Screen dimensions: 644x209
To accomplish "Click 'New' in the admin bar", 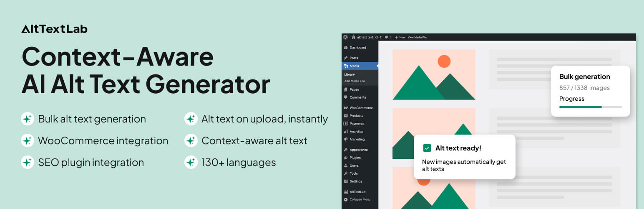I will coord(402,37).
